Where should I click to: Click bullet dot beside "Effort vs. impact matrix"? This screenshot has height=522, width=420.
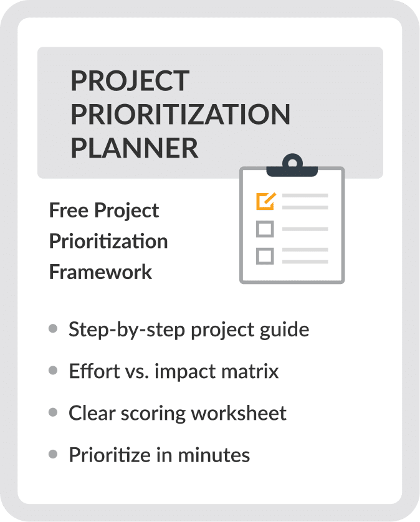[x=54, y=371]
